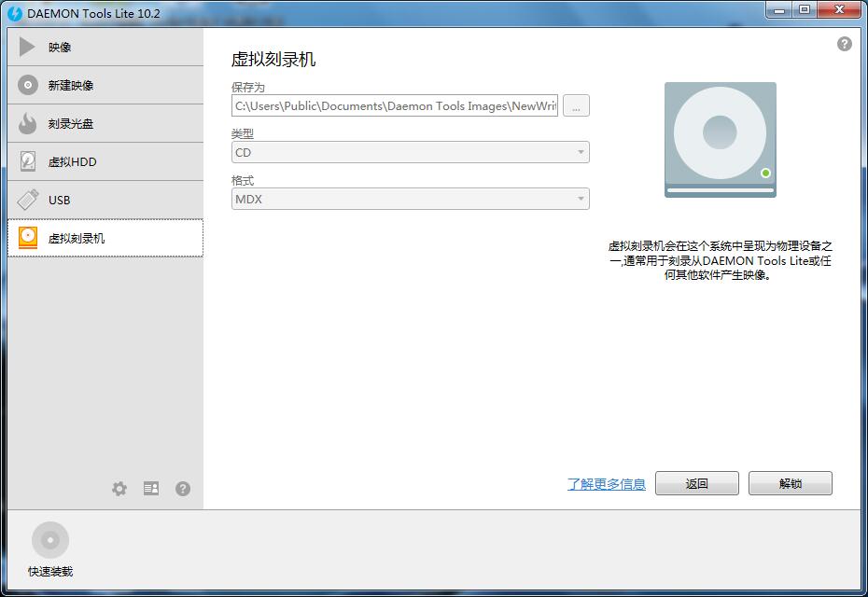
Task: Minimize the DAEMON Tools Lite window
Action: point(779,9)
